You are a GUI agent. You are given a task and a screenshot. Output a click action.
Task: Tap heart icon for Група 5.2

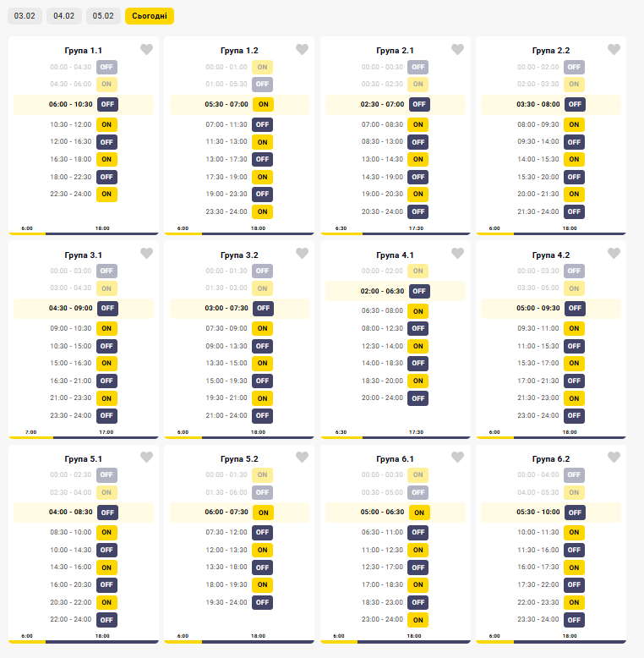(302, 458)
